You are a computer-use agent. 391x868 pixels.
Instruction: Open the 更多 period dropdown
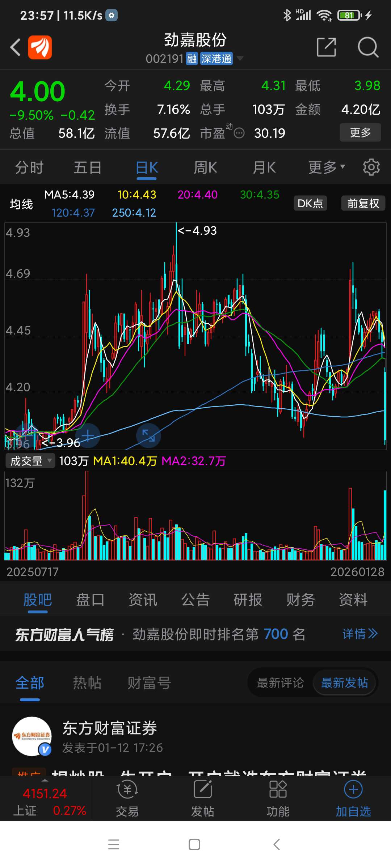[327, 167]
